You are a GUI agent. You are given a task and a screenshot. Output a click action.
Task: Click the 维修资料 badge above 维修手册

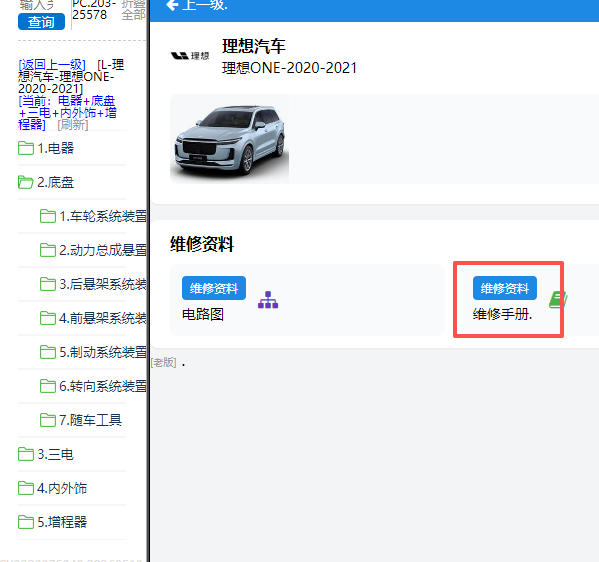(x=505, y=288)
